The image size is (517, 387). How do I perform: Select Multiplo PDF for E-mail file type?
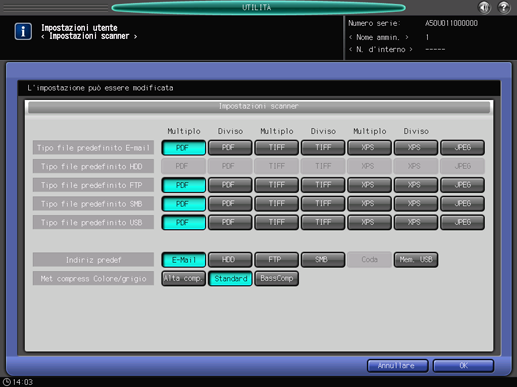point(184,148)
